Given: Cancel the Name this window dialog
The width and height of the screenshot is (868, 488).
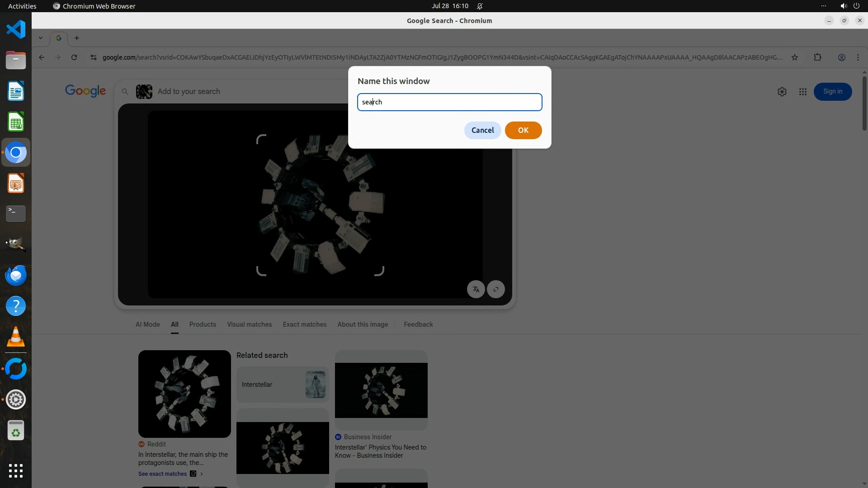Looking at the screenshot, I should 482,130.
